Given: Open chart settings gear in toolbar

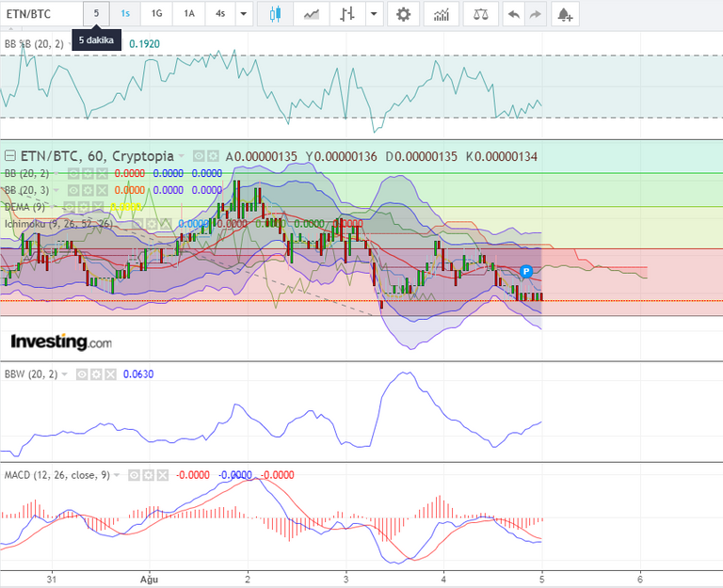Looking at the screenshot, I should [403, 14].
